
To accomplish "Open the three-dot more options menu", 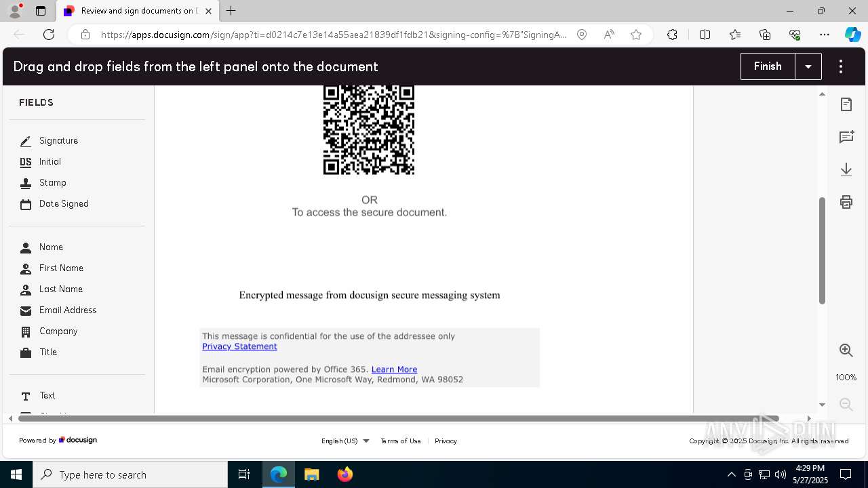I will point(841,66).
